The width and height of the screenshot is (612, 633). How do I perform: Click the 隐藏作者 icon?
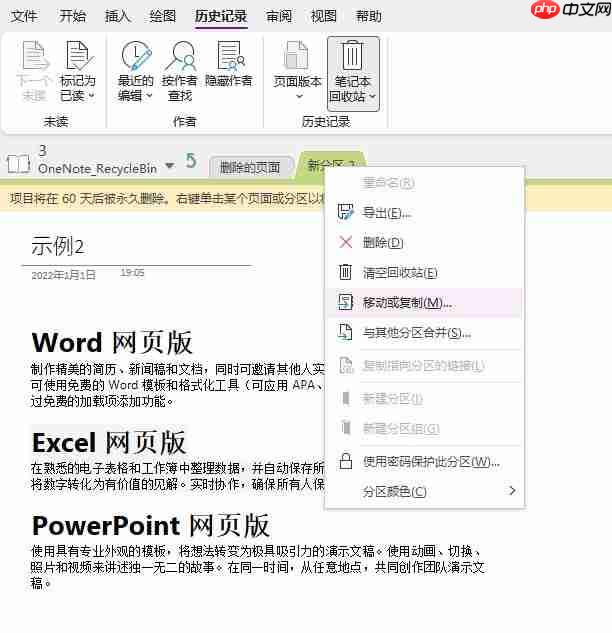pyautogui.click(x=230, y=55)
